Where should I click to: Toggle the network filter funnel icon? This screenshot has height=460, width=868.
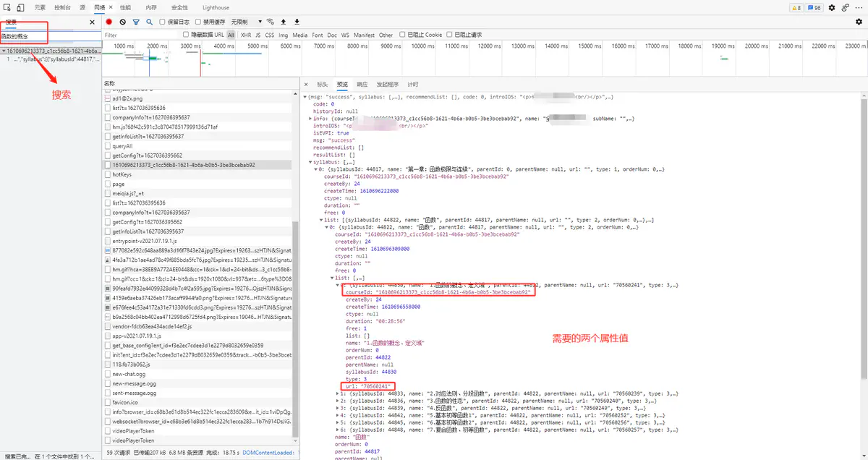point(135,22)
